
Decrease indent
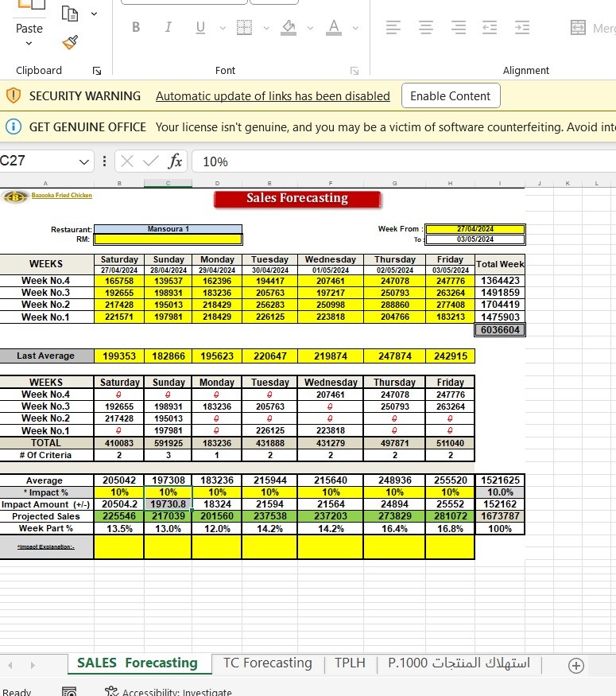pyautogui.click(x=490, y=28)
